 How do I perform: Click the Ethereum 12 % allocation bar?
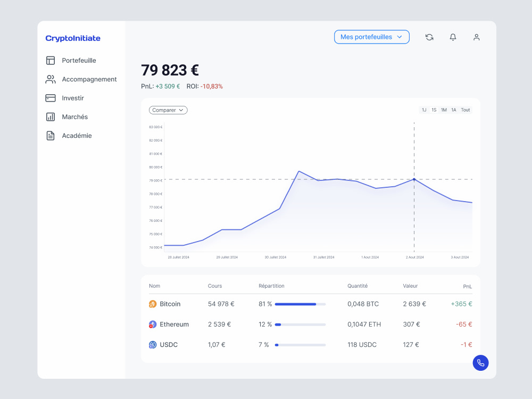[300, 325]
